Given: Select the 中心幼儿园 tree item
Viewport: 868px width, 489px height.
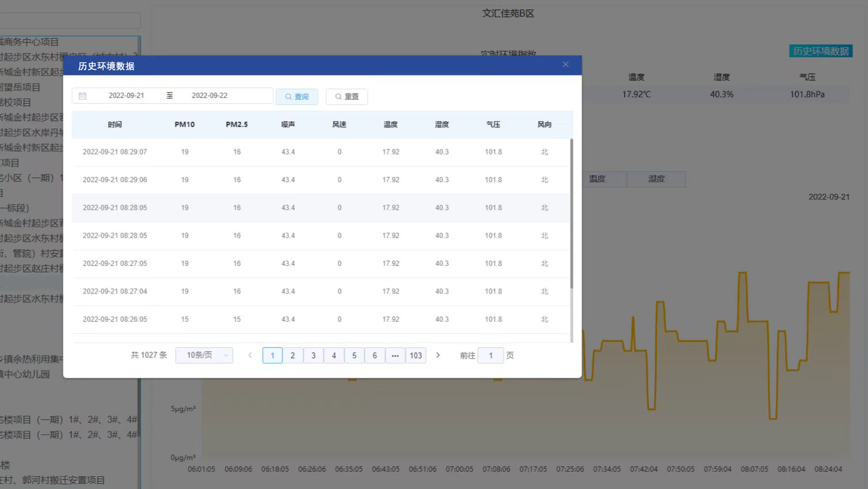Looking at the screenshot, I should [x=25, y=374].
